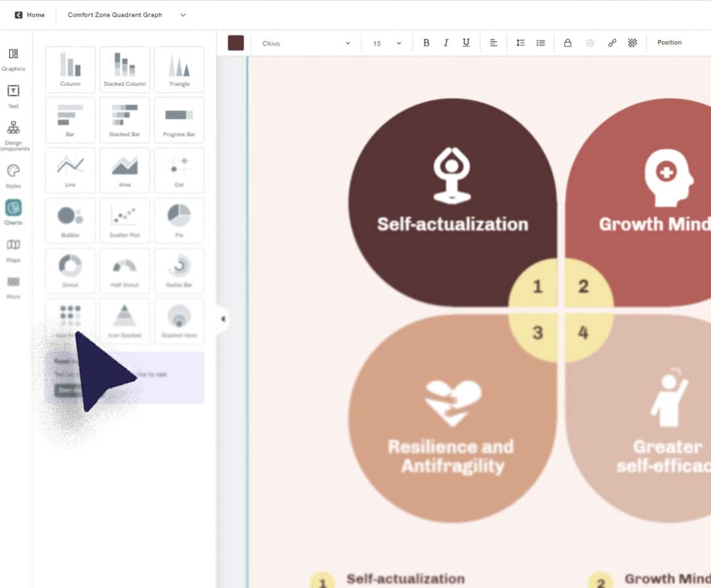Go back to Home
The width and height of the screenshot is (711, 588).
(x=30, y=15)
